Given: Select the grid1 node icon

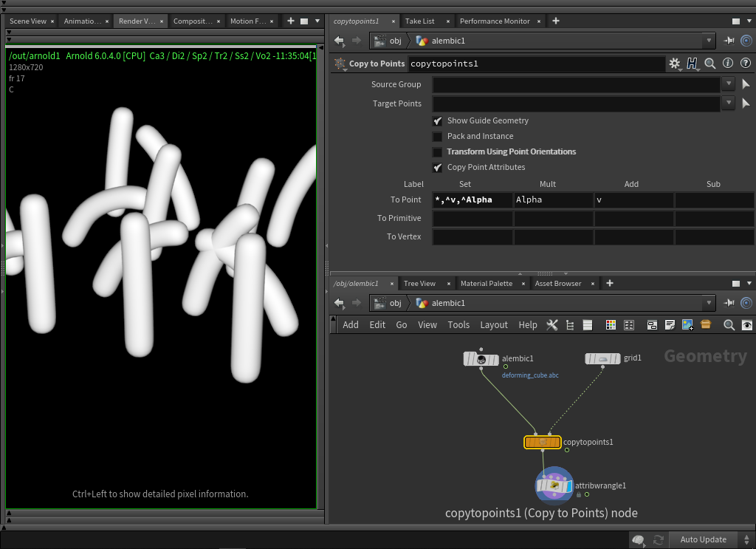Looking at the screenshot, I should tap(602, 359).
